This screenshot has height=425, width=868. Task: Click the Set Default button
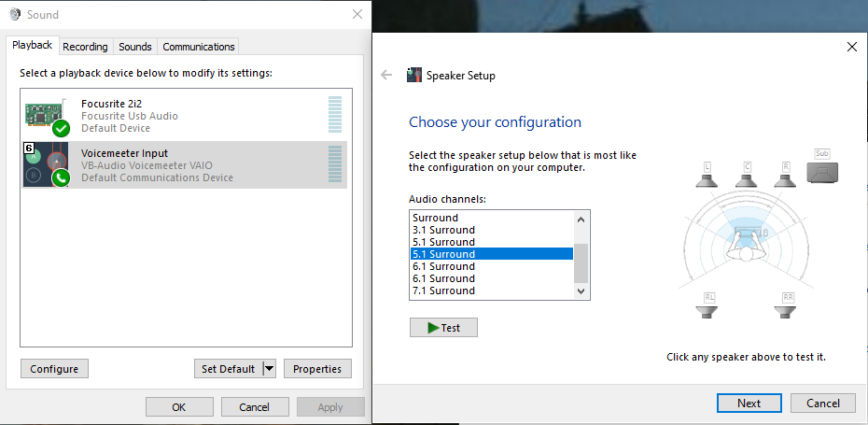[228, 369]
